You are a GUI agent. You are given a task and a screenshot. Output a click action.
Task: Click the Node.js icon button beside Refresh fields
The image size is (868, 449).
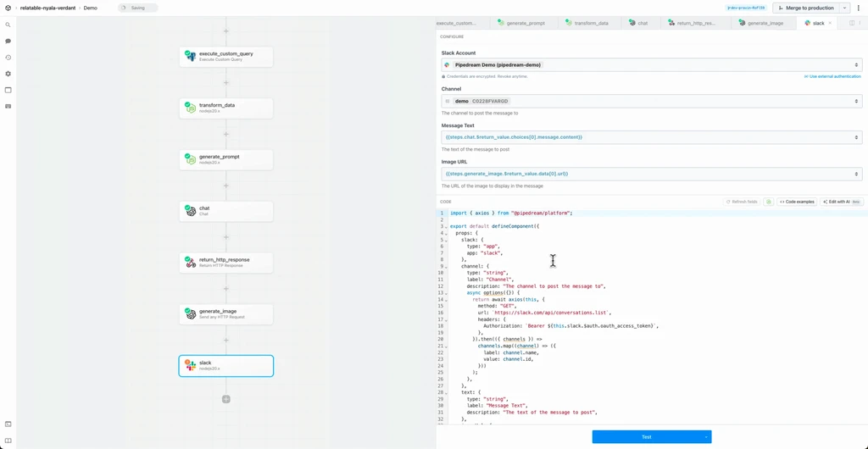(768, 202)
